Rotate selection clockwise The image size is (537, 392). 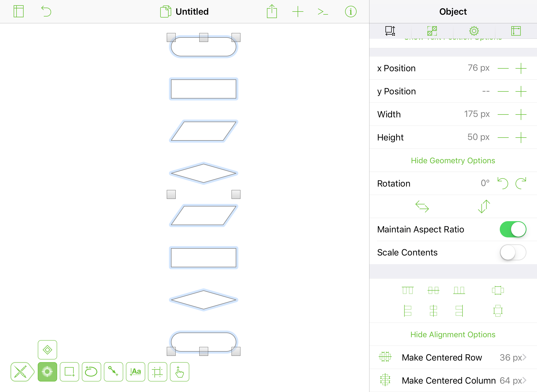point(521,183)
